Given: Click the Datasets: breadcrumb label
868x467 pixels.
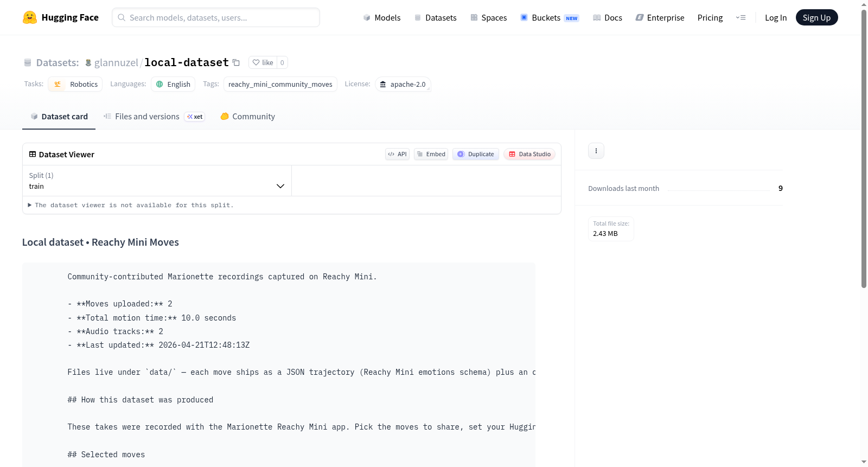Looking at the screenshot, I should click(x=58, y=63).
